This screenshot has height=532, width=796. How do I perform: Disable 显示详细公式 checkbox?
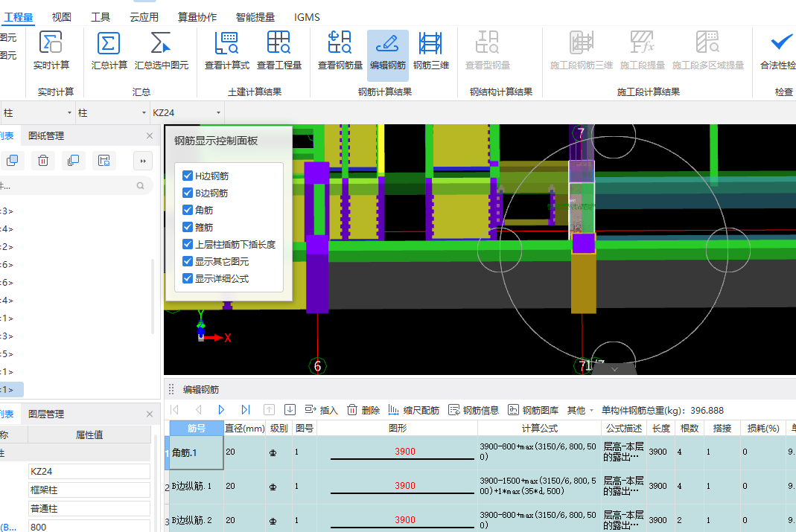tap(188, 279)
